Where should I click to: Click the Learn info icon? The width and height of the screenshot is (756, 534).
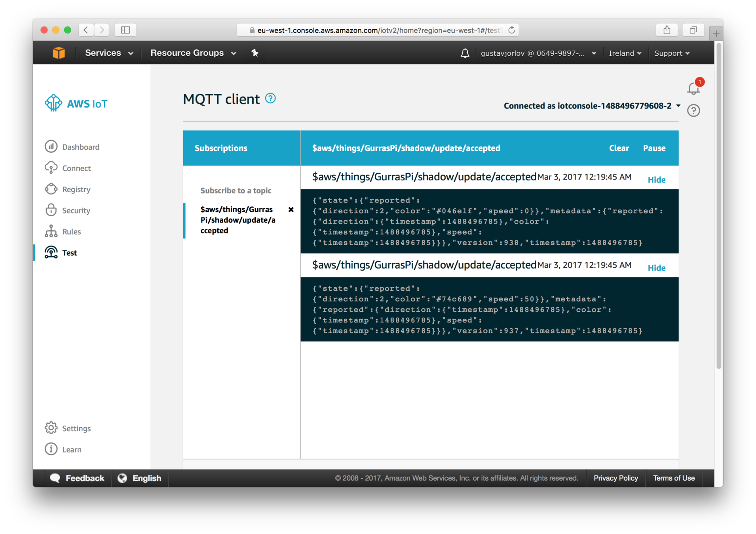51,449
